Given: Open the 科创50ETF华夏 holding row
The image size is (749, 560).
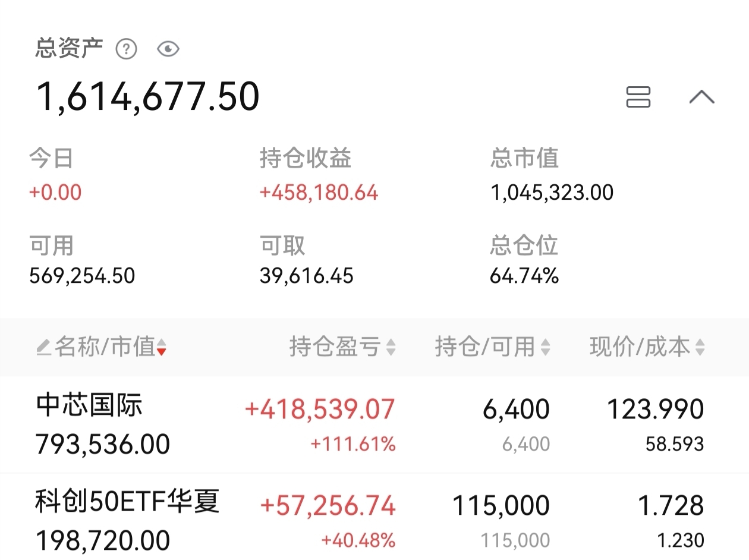Looking at the screenshot, I should 374,517.
